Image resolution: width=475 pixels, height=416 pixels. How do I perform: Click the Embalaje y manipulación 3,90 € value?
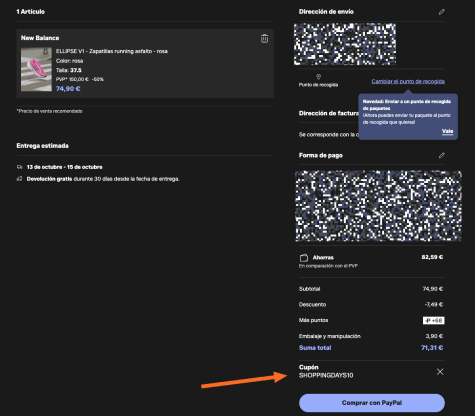[434, 336]
